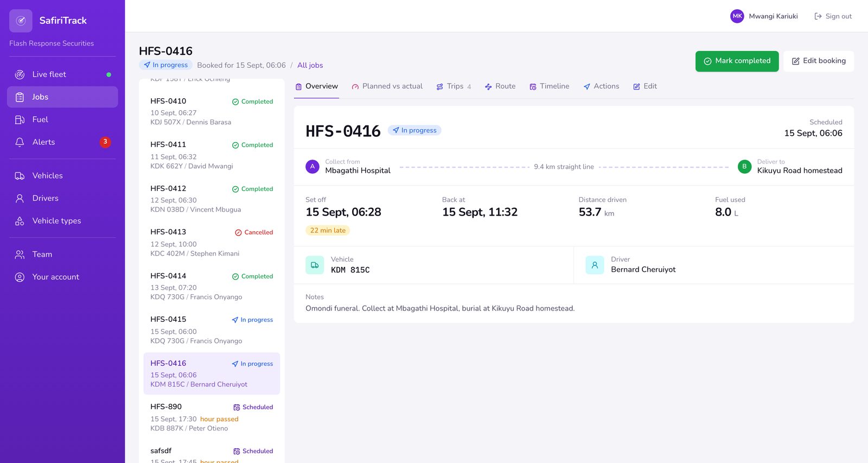Click 9.4 km straight line label
The width and height of the screenshot is (868, 463).
(x=564, y=167)
